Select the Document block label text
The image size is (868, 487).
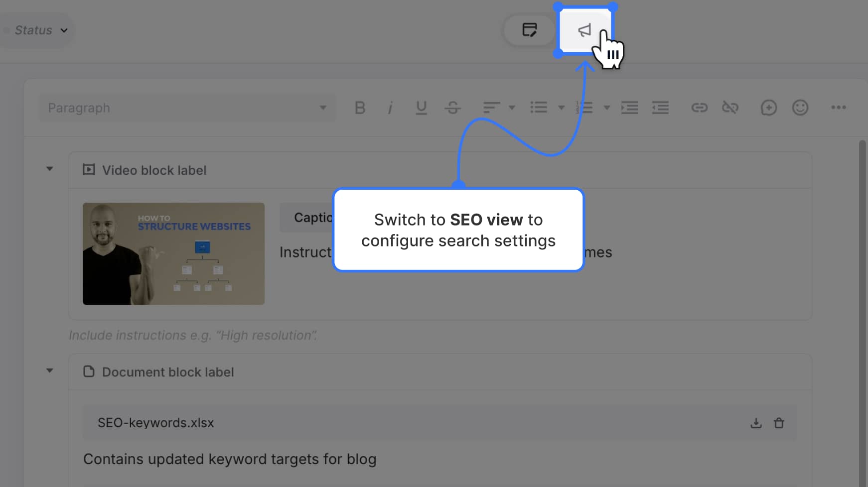point(168,372)
